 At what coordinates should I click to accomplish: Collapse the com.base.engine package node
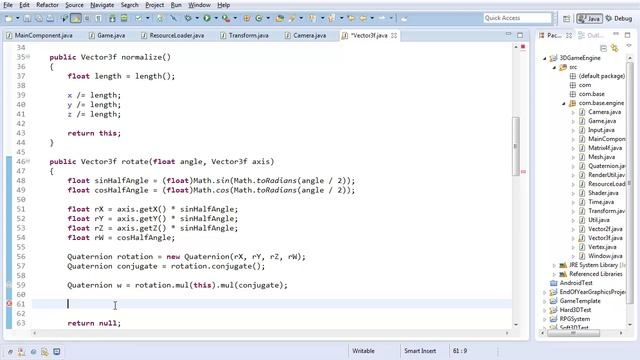(x=564, y=103)
